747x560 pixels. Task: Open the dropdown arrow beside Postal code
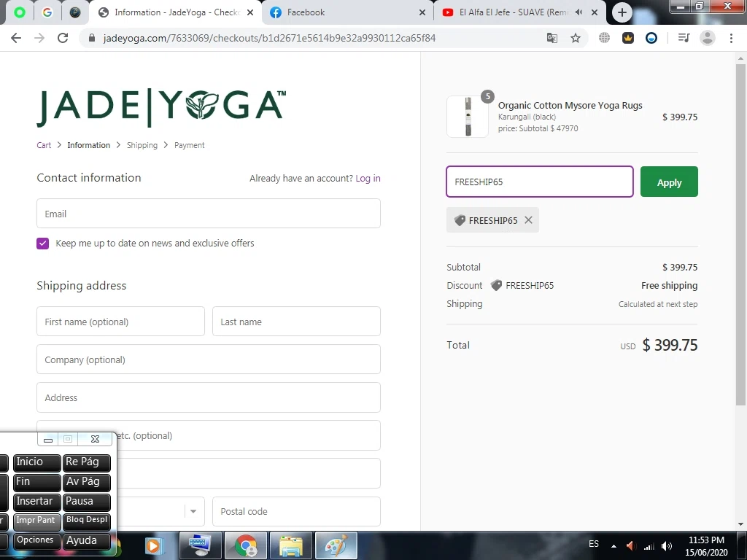tap(193, 511)
